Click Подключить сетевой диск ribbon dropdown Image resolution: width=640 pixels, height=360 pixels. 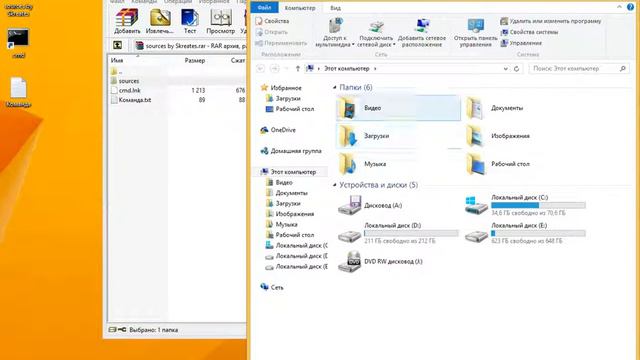(x=376, y=33)
